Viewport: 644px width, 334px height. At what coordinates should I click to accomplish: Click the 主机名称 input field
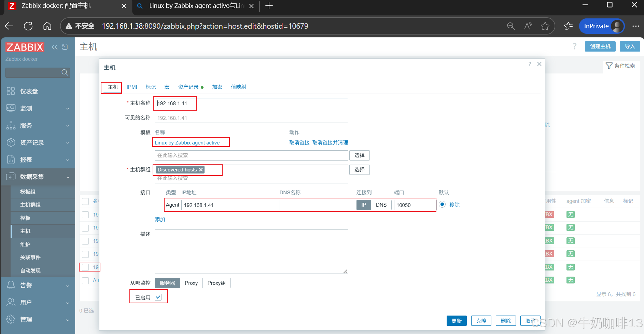point(251,103)
